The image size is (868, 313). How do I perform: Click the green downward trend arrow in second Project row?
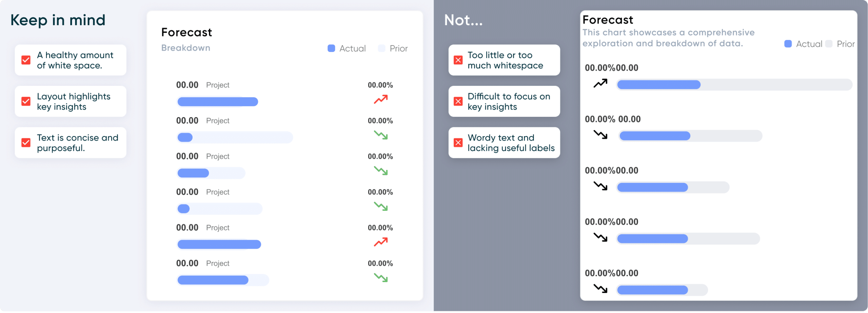[x=380, y=135]
